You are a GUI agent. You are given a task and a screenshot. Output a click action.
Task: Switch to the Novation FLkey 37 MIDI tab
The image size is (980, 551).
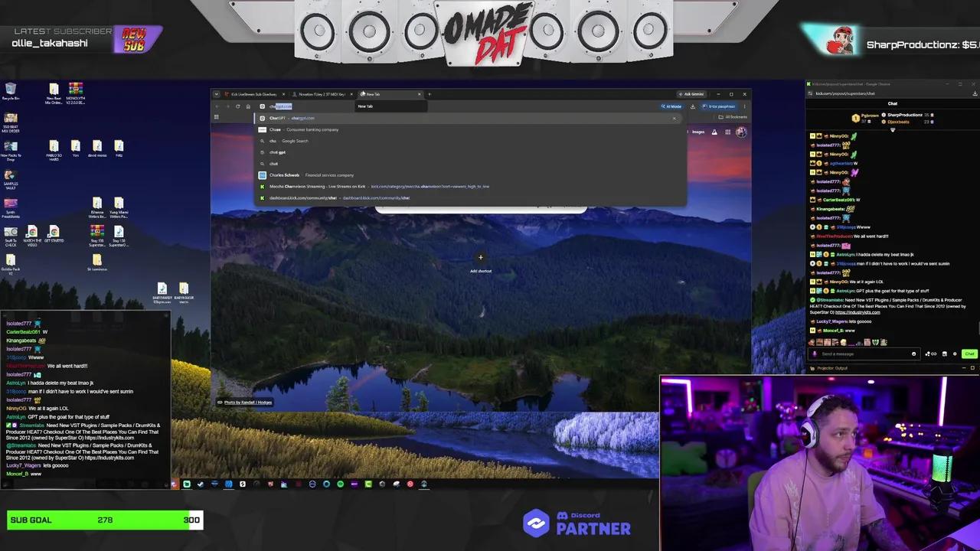tap(322, 94)
